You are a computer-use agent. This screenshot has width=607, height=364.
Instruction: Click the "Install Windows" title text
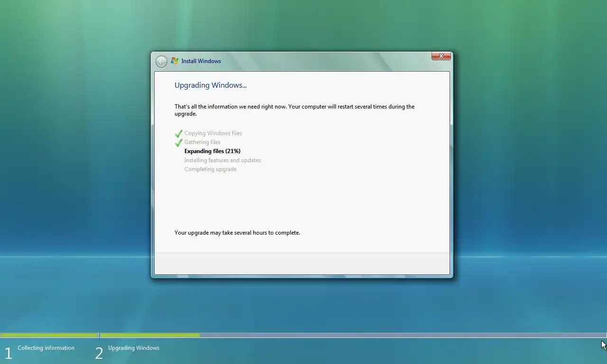point(201,61)
